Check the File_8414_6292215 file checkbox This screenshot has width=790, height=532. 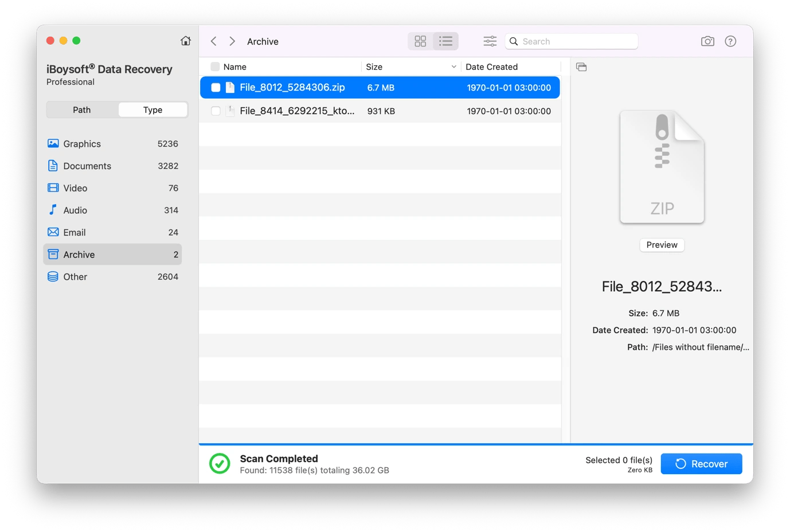pyautogui.click(x=216, y=111)
